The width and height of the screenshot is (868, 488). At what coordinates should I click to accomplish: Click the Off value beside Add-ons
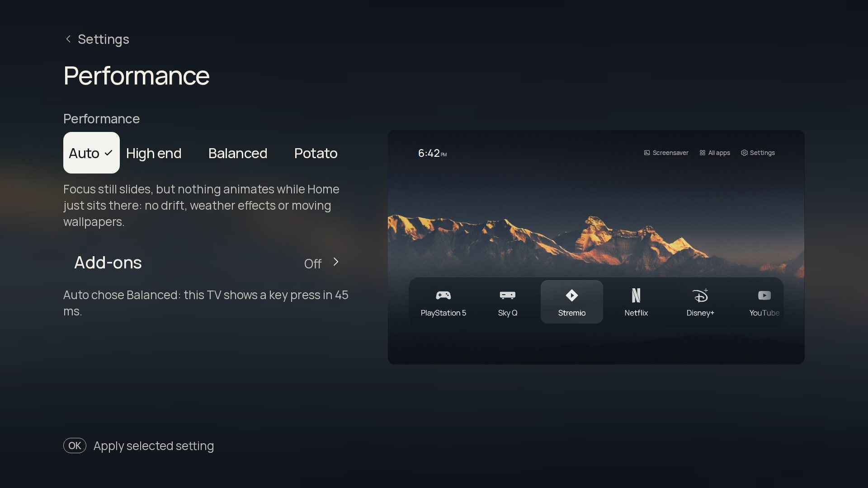pyautogui.click(x=313, y=263)
